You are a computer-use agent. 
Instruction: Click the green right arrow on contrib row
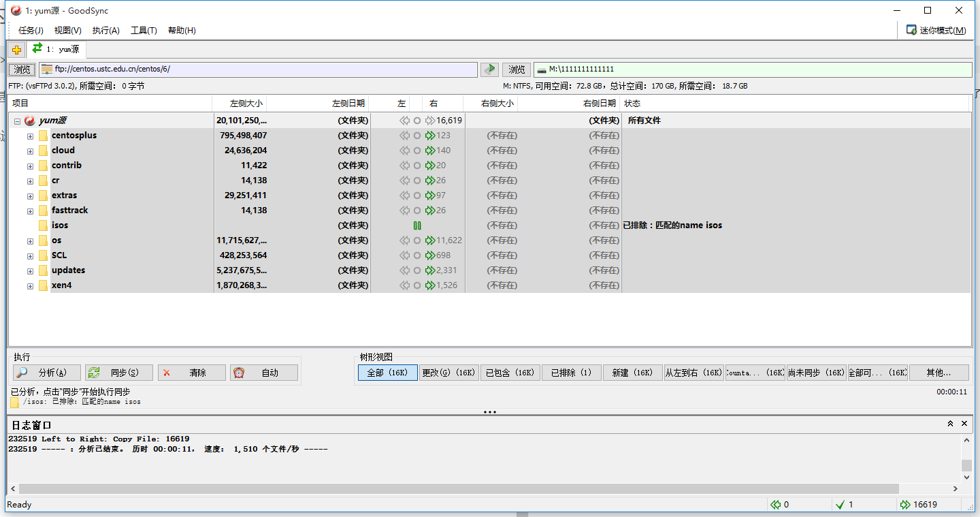pos(430,166)
